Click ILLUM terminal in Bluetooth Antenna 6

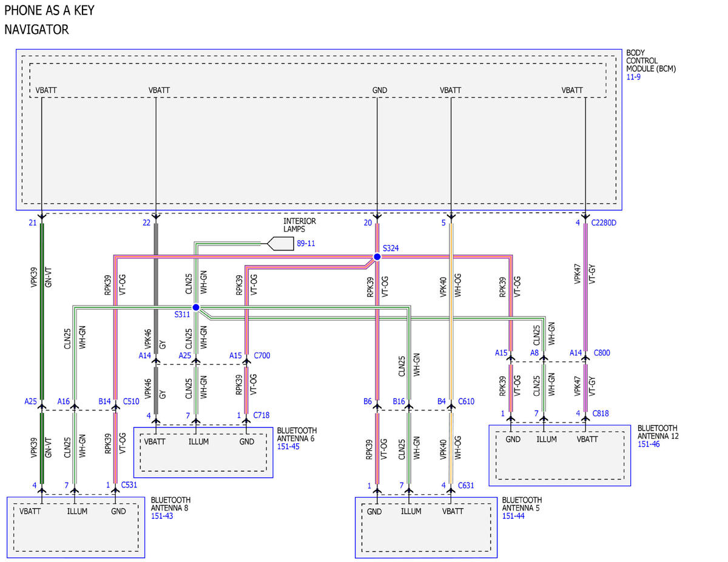(x=198, y=441)
